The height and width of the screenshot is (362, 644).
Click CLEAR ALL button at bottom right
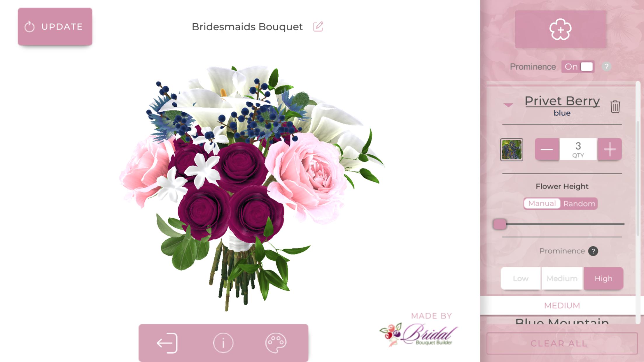(559, 343)
